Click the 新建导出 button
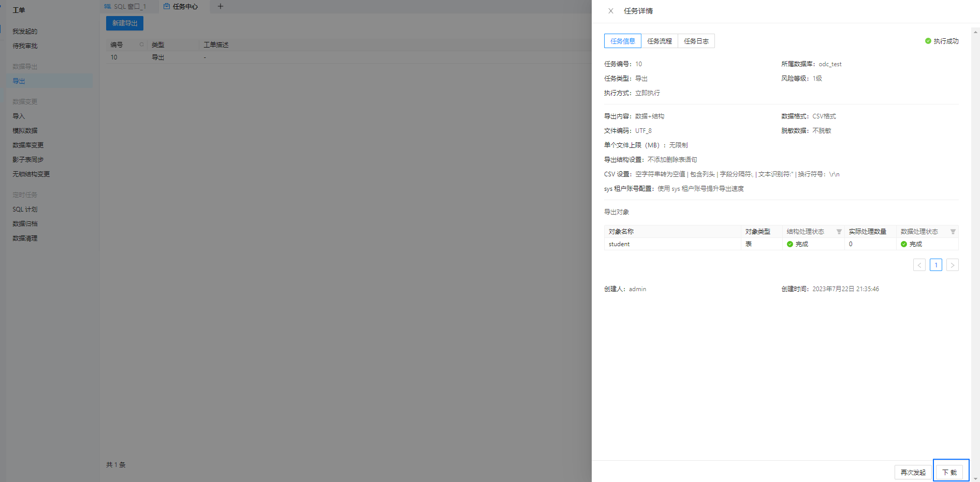 (x=125, y=23)
